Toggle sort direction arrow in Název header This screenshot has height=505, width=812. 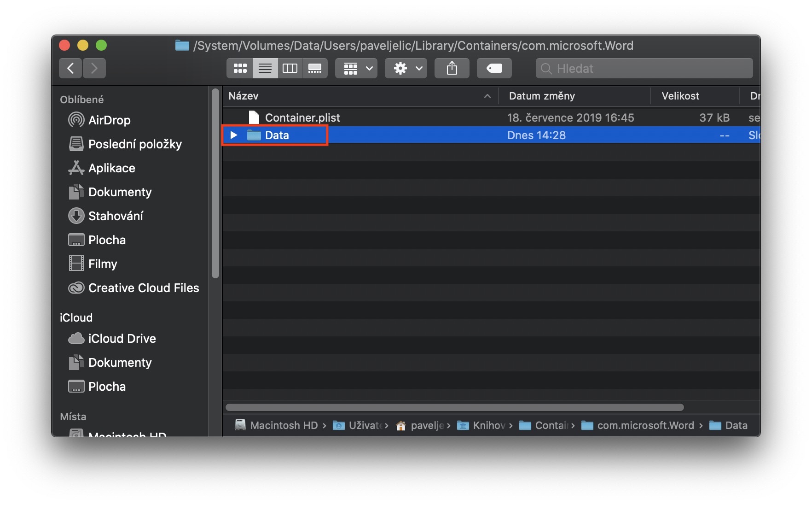487,96
